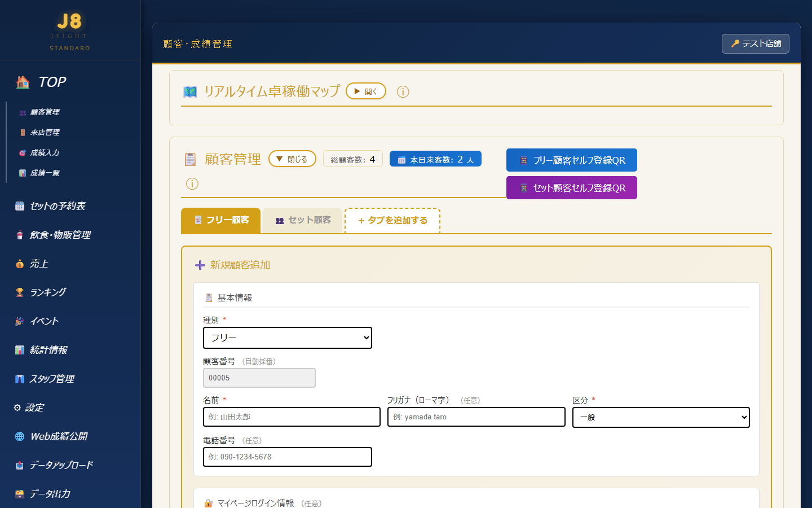This screenshot has height=508, width=812.
Task: Click the 本日来客数 badge
Action: tap(435, 159)
